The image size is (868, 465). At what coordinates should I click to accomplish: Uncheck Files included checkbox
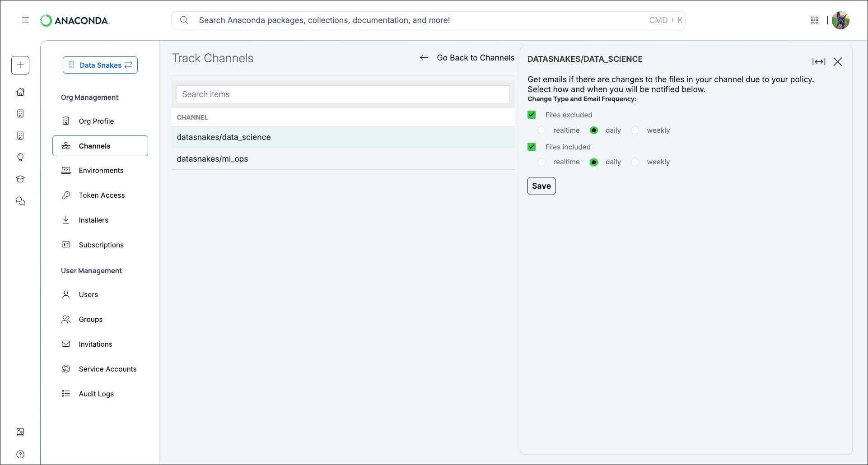532,147
